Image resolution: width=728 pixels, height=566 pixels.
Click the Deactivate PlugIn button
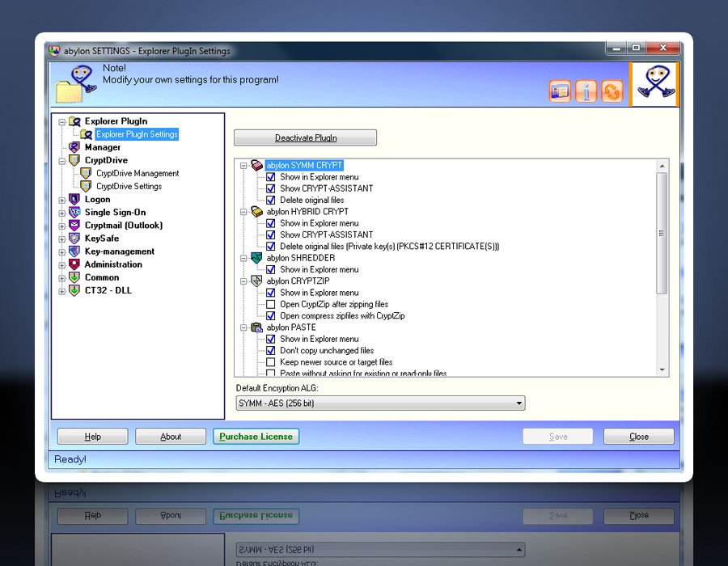coord(306,137)
